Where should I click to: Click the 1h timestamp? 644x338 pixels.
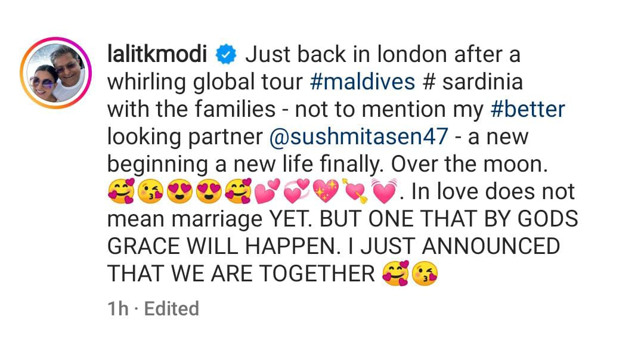coord(118,309)
